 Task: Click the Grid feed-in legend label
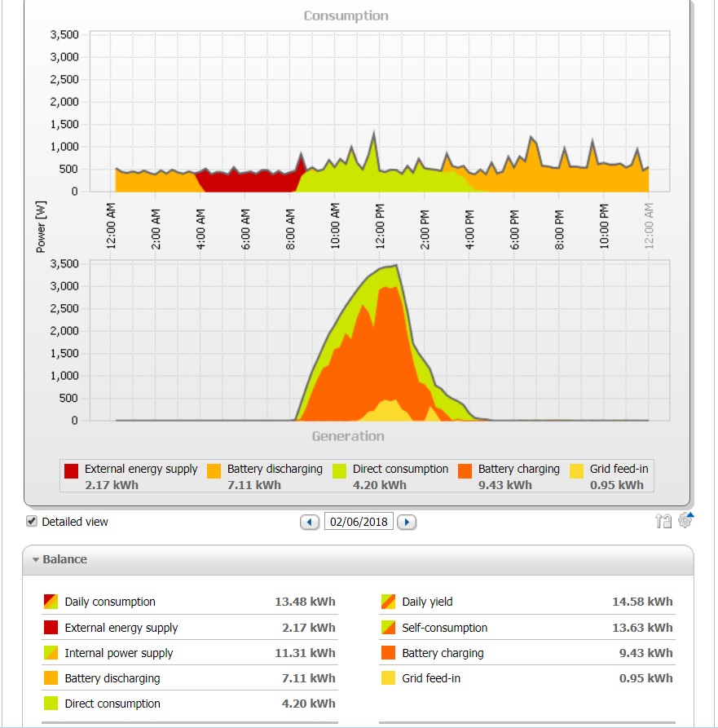tap(619, 469)
